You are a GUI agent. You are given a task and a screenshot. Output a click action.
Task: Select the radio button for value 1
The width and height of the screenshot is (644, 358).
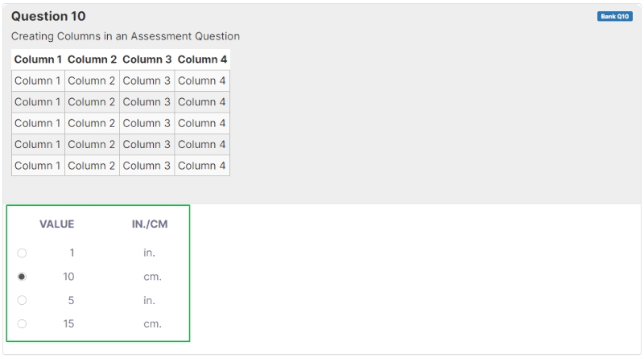22,253
